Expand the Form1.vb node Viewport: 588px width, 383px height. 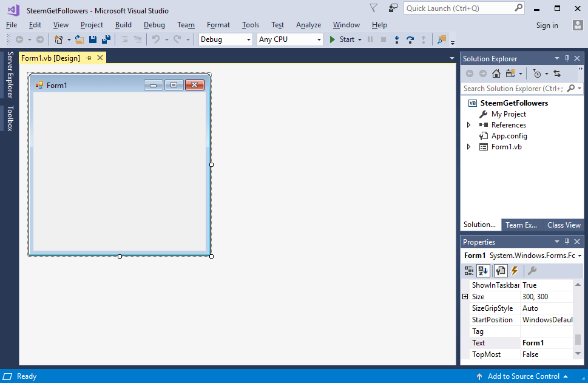click(x=468, y=147)
